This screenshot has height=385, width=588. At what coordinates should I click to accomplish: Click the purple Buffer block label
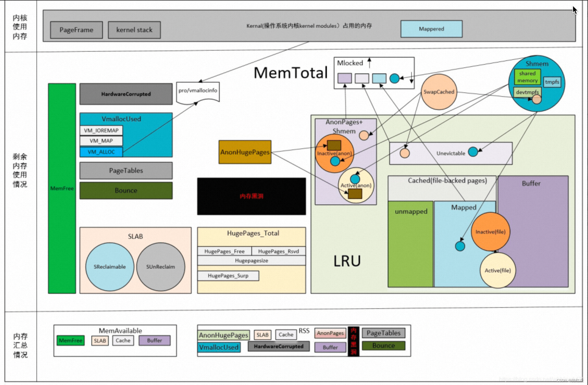pyautogui.click(x=531, y=183)
